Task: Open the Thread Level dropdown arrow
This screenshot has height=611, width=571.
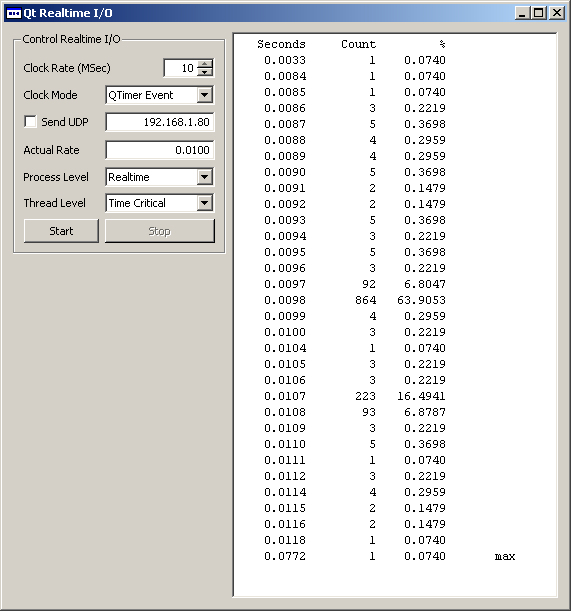Action: tap(205, 203)
